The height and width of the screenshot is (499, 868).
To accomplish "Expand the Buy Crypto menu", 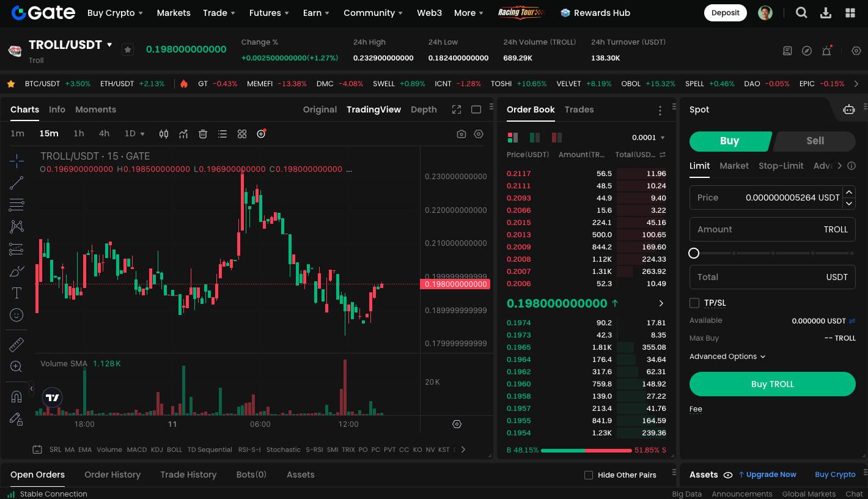I will (x=115, y=13).
